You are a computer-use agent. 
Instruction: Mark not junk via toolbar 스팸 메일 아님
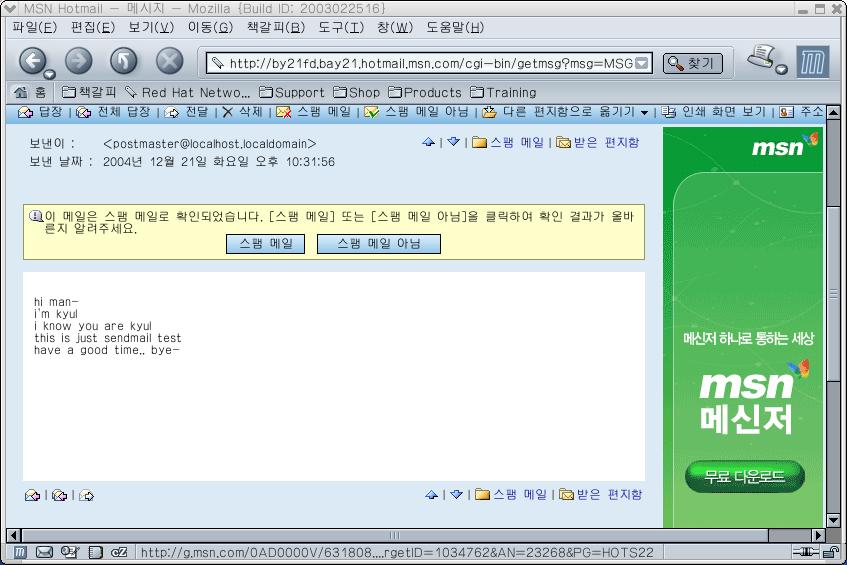click(416, 112)
